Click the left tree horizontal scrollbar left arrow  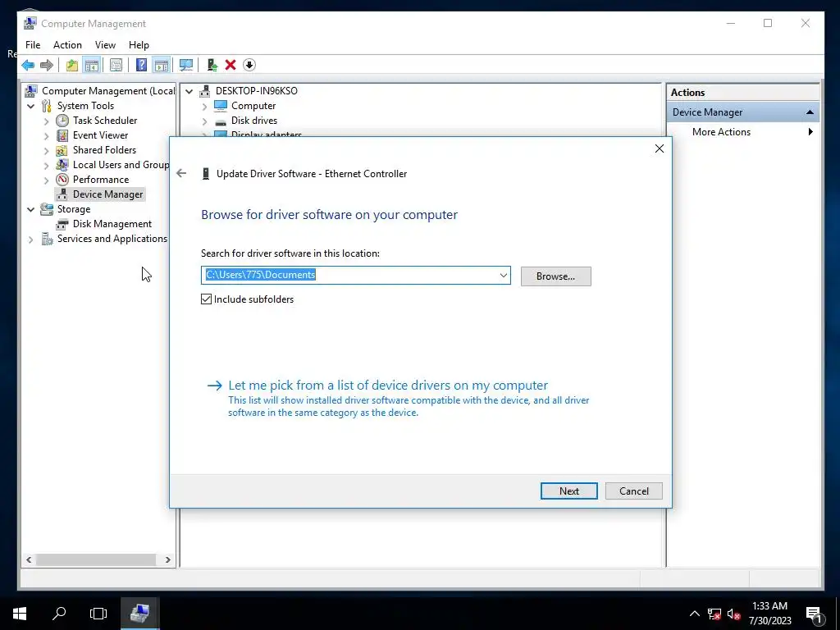pyautogui.click(x=29, y=559)
